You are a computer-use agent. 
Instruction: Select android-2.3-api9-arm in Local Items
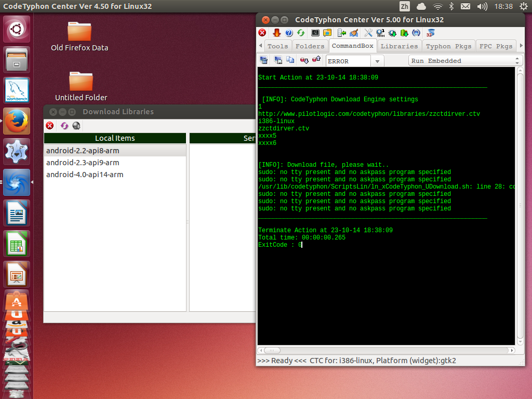pyautogui.click(x=115, y=163)
